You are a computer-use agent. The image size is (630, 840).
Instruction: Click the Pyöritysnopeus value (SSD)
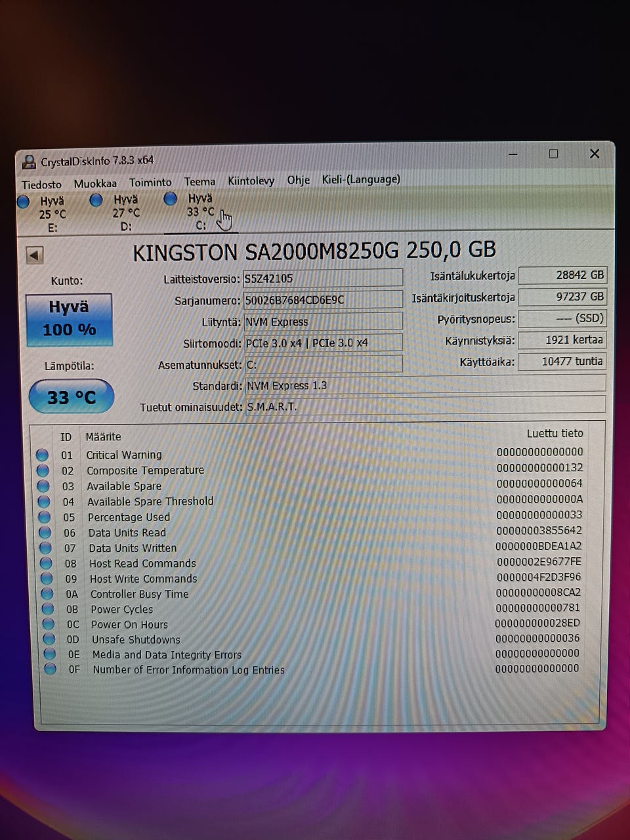click(562, 318)
